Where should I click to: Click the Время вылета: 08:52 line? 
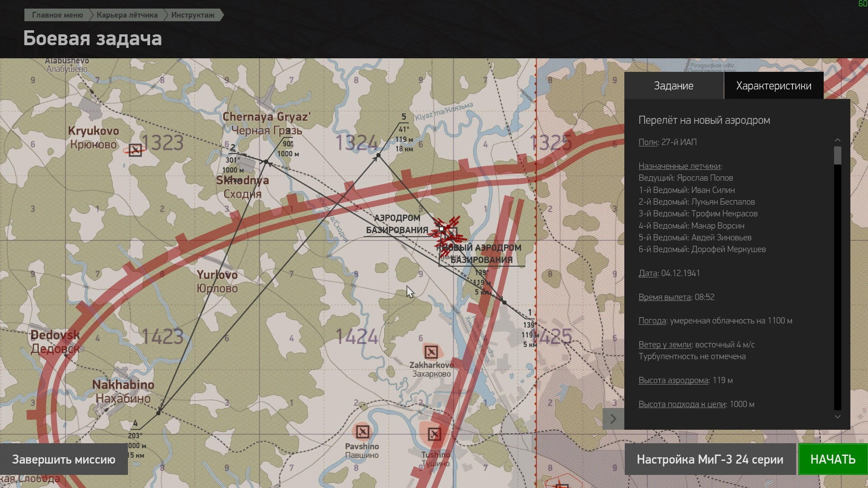676,297
